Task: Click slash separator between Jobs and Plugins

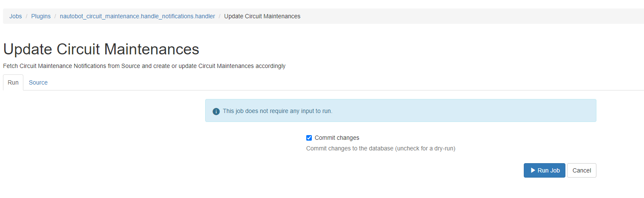Action: tap(27, 16)
